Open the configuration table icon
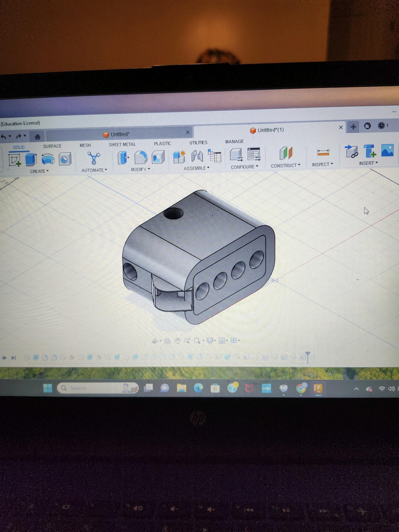Screen dimensions: 399x532 point(254,154)
